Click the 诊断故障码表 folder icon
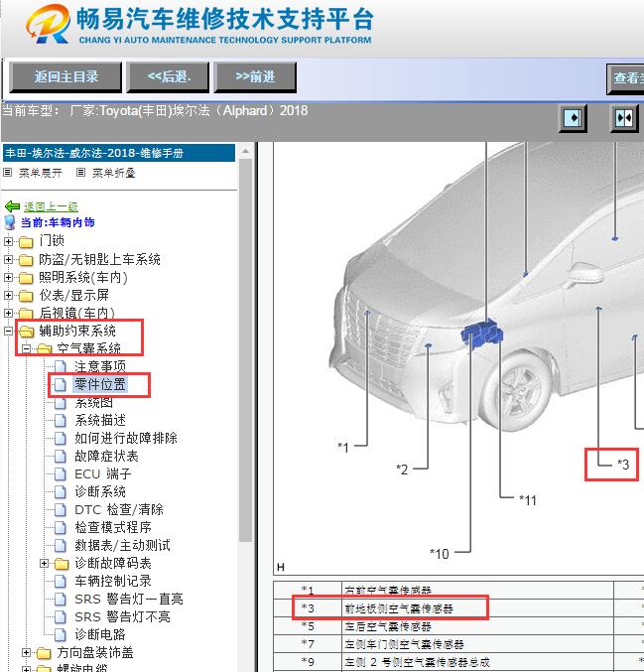Image resolution: width=644 pixels, height=672 pixels. click(x=62, y=564)
